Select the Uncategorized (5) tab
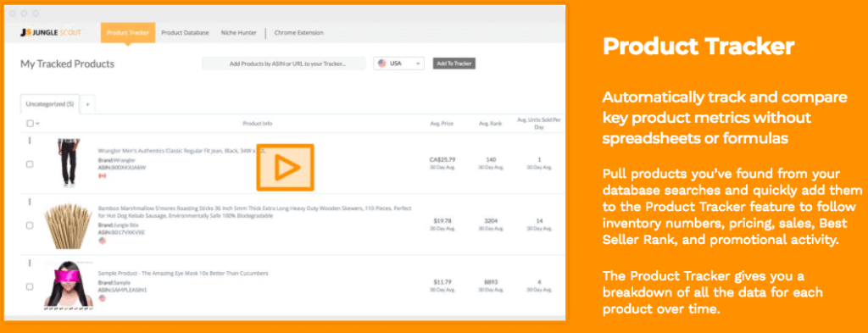 [x=50, y=103]
